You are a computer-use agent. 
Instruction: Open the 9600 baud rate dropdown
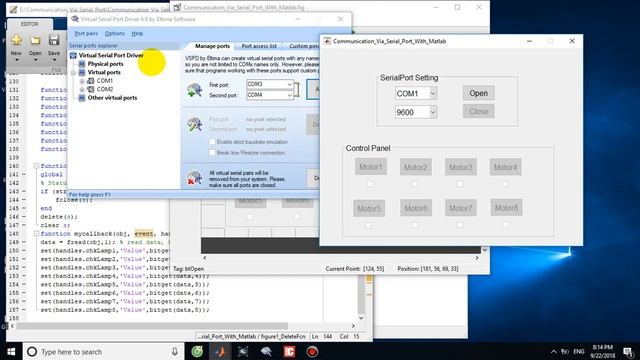click(x=433, y=112)
